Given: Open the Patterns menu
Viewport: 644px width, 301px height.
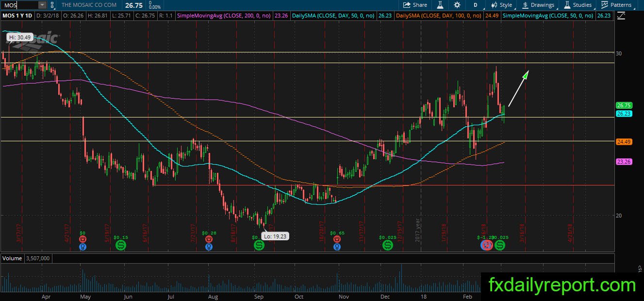Looking at the screenshot, I should (616, 5).
